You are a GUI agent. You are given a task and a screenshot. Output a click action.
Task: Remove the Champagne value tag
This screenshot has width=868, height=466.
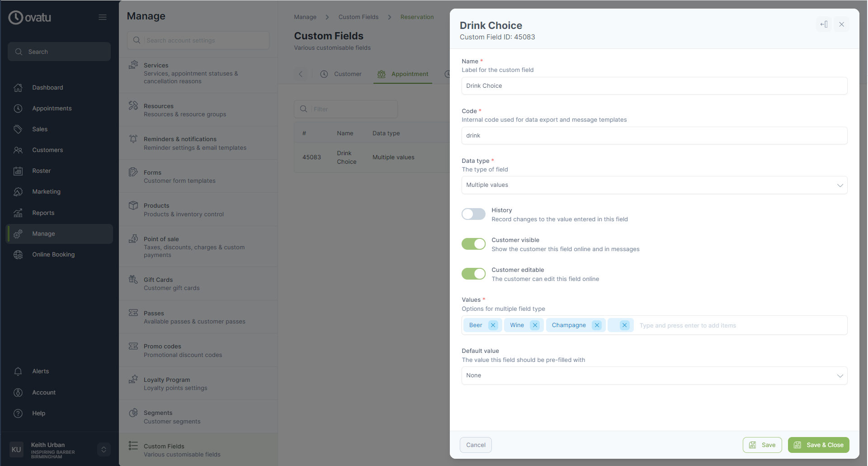pyautogui.click(x=597, y=325)
